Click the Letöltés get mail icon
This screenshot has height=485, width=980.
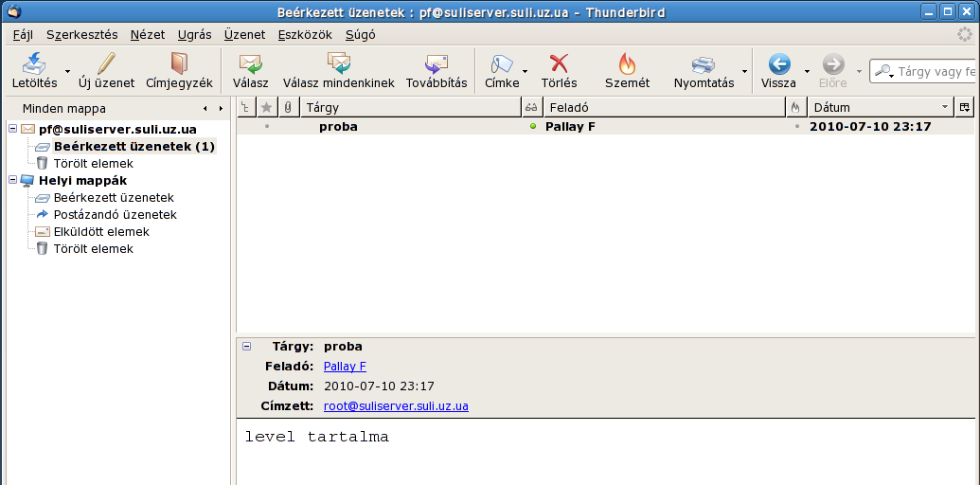(x=34, y=64)
